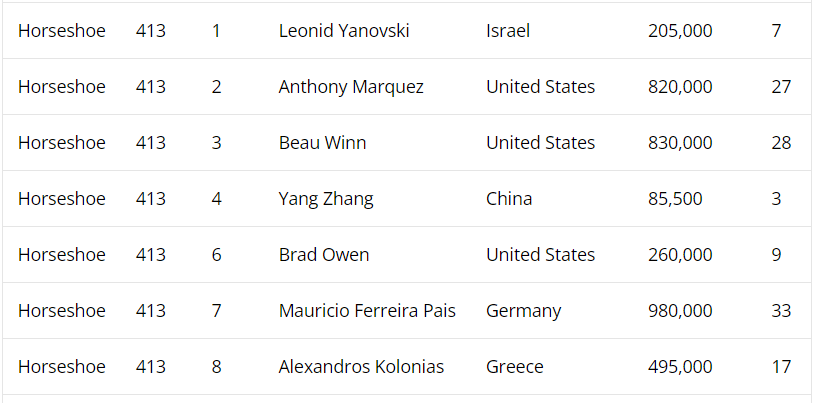Click the China country cell
The height and width of the screenshot is (403, 821).
click(x=509, y=199)
